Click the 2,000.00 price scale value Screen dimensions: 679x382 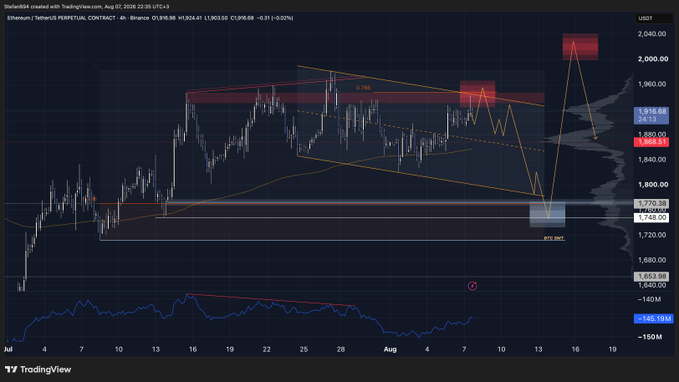[x=653, y=59]
